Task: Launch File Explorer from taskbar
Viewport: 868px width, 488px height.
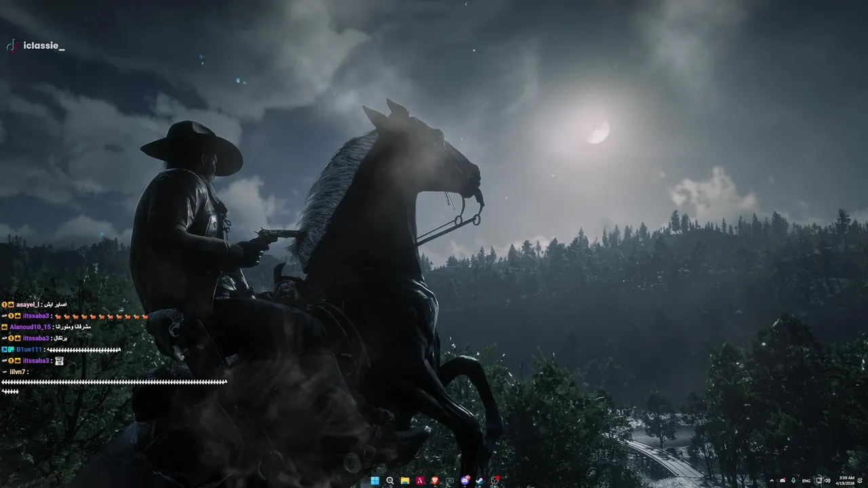Action: click(x=405, y=481)
